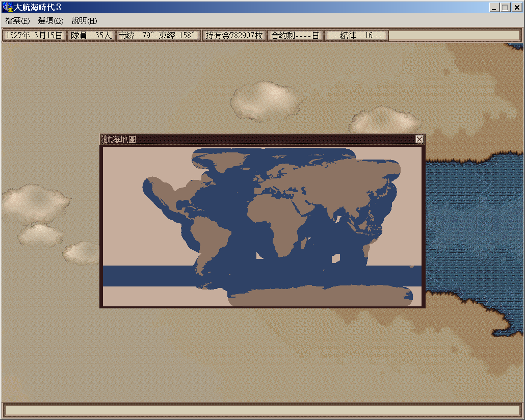Open the 說明(H) help menu
The image size is (525, 420).
(84, 21)
